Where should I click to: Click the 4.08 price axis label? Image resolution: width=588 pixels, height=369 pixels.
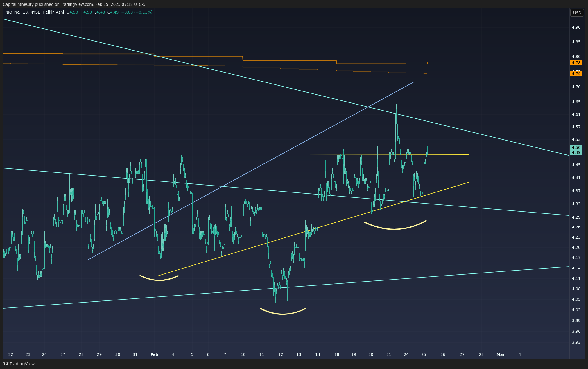tap(576, 289)
